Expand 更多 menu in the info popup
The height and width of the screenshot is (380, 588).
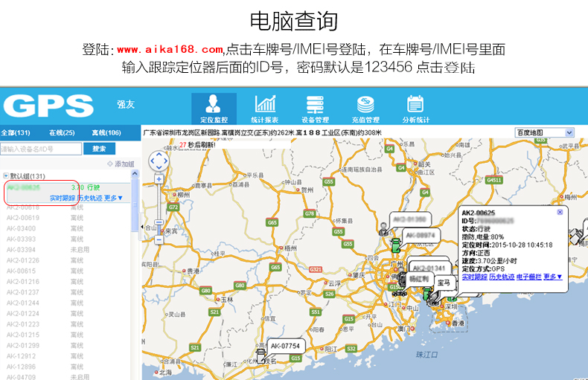click(553, 277)
